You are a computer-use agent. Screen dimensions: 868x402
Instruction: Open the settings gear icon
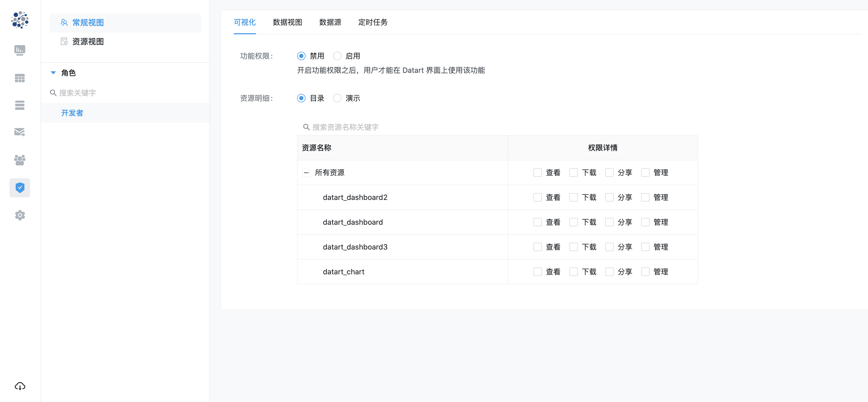(20, 215)
